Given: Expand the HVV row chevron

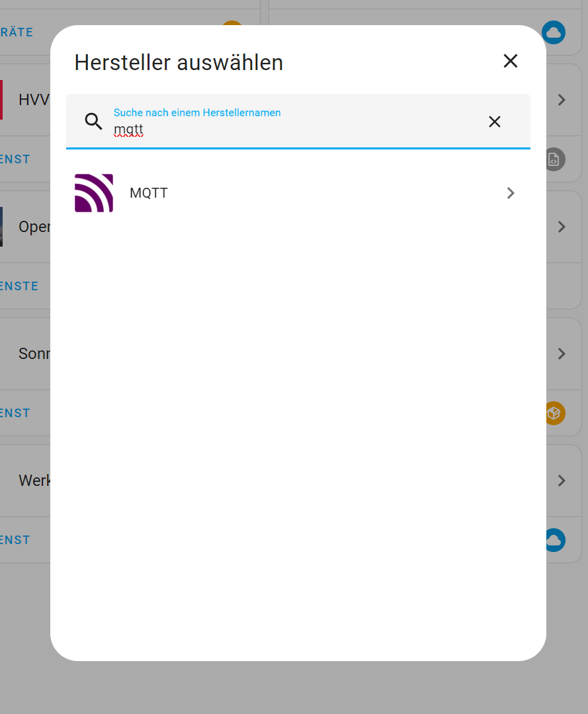Looking at the screenshot, I should tap(562, 100).
